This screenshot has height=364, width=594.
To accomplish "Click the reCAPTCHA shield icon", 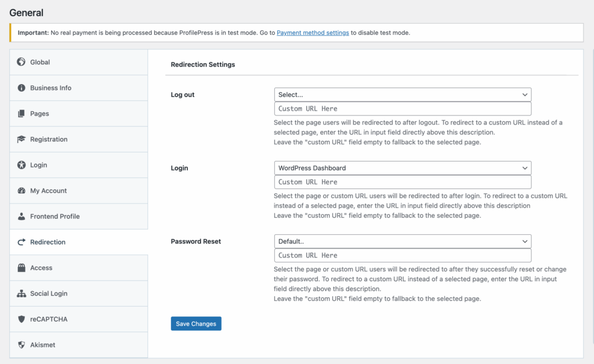I will pos(20,319).
